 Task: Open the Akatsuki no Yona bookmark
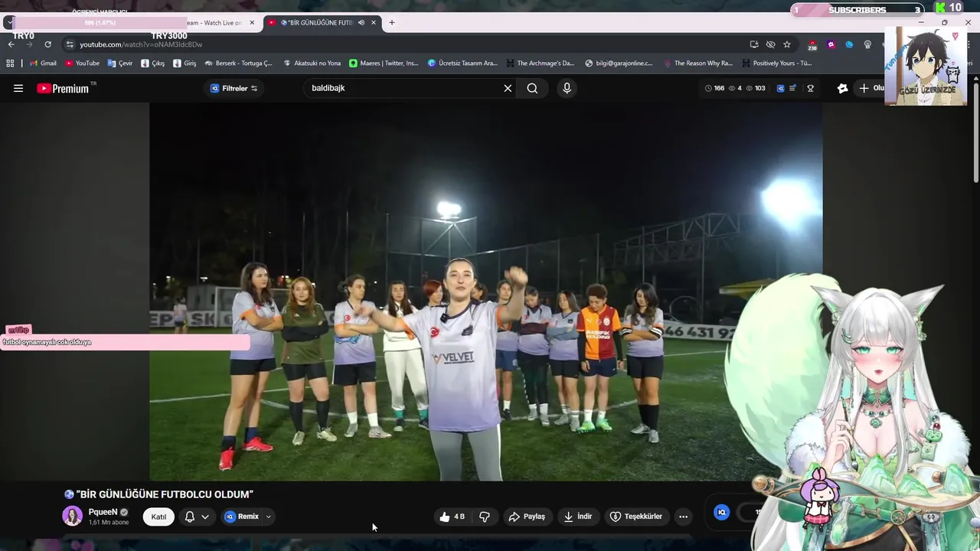point(312,64)
